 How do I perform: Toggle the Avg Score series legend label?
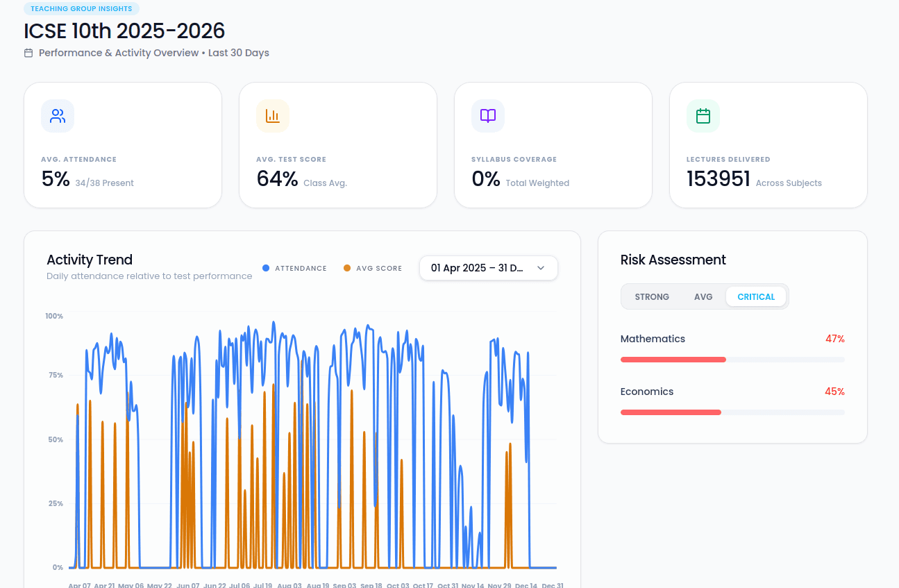pos(379,268)
